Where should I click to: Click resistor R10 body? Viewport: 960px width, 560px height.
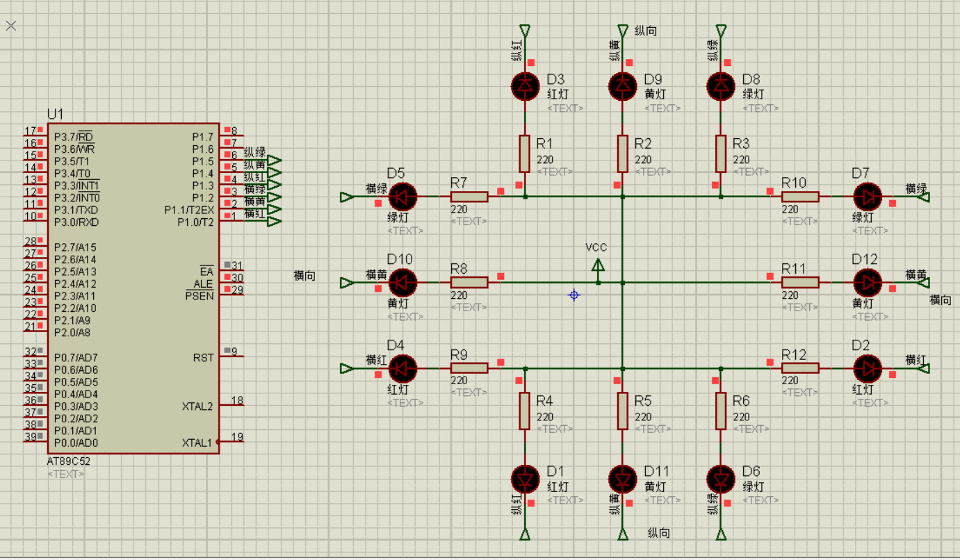point(800,197)
